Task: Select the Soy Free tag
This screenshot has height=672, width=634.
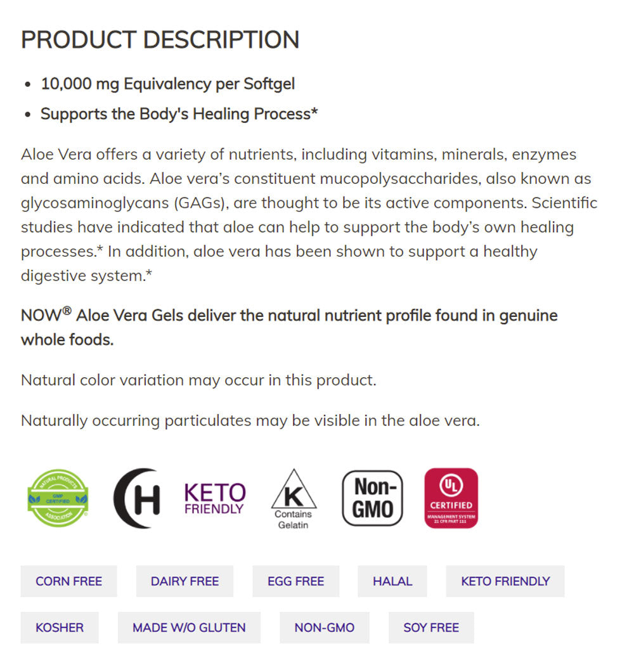Action: coord(431,628)
